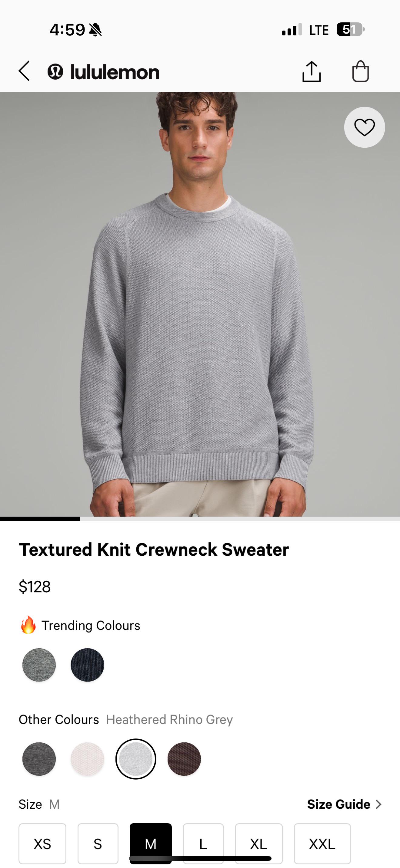Select size S
This screenshot has width=400, height=868.
[98, 843]
